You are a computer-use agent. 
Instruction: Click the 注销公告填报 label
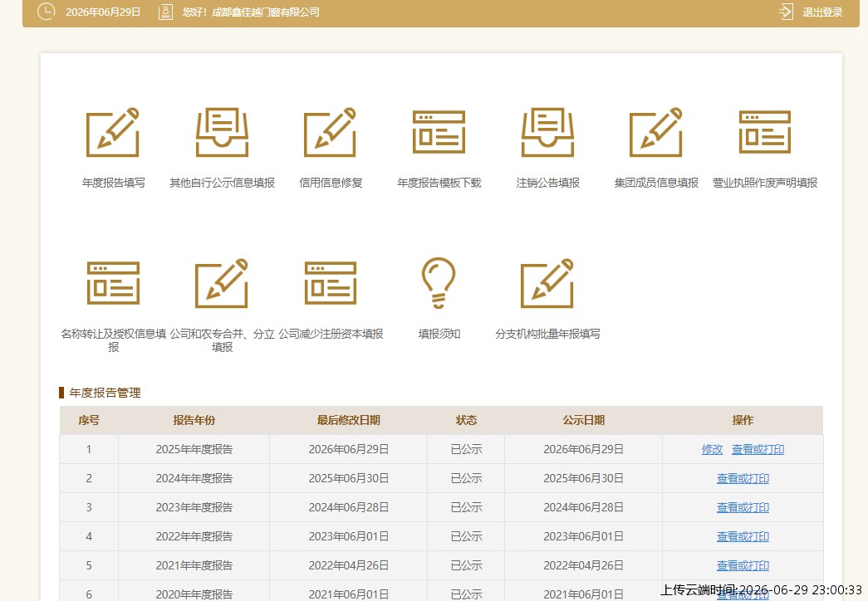point(547,183)
